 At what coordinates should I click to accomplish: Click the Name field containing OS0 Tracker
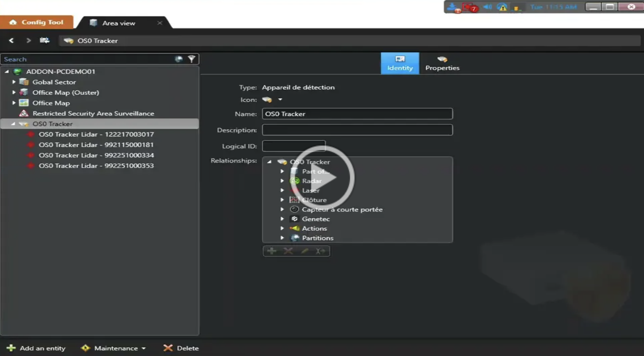pyautogui.click(x=357, y=114)
